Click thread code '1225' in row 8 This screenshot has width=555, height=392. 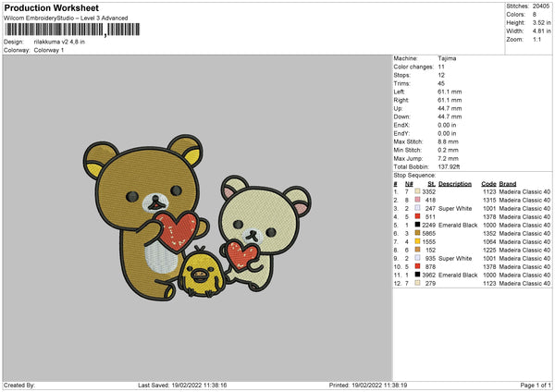489,250
